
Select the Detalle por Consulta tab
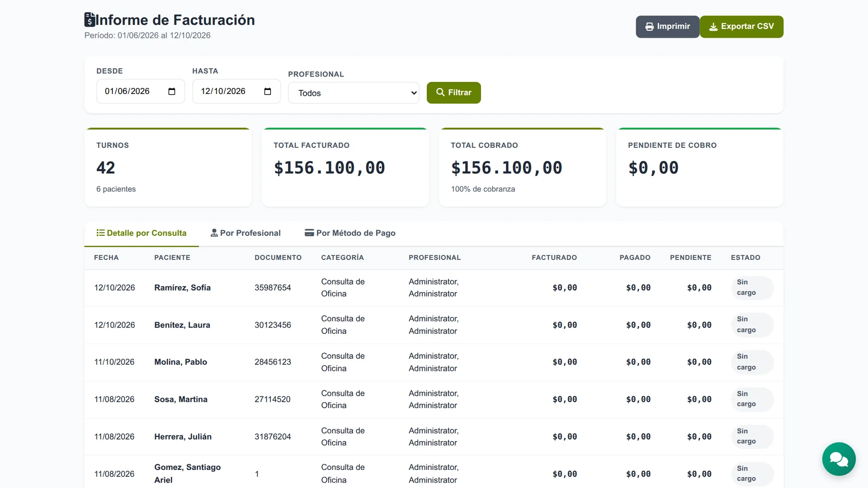point(142,233)
